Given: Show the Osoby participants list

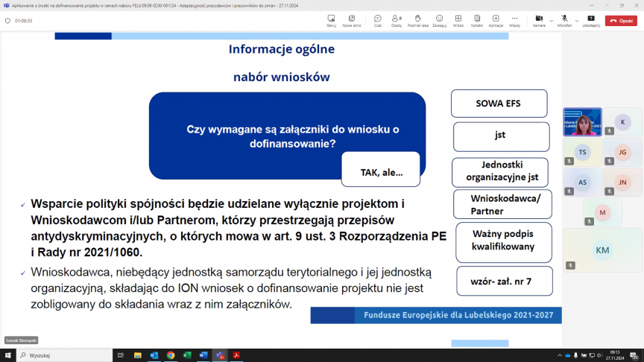Looking at the screenshot, I should (397, 21).
